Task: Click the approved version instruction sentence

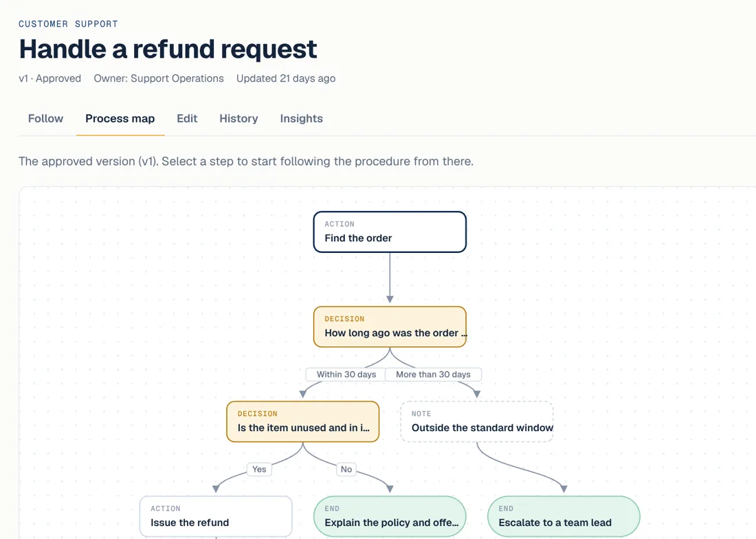Action: [x=246, y=162]
